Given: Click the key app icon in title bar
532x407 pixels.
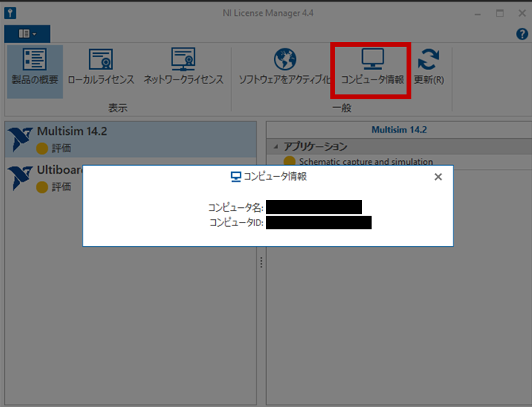Looking at the screenshot, I should (10, 13).
